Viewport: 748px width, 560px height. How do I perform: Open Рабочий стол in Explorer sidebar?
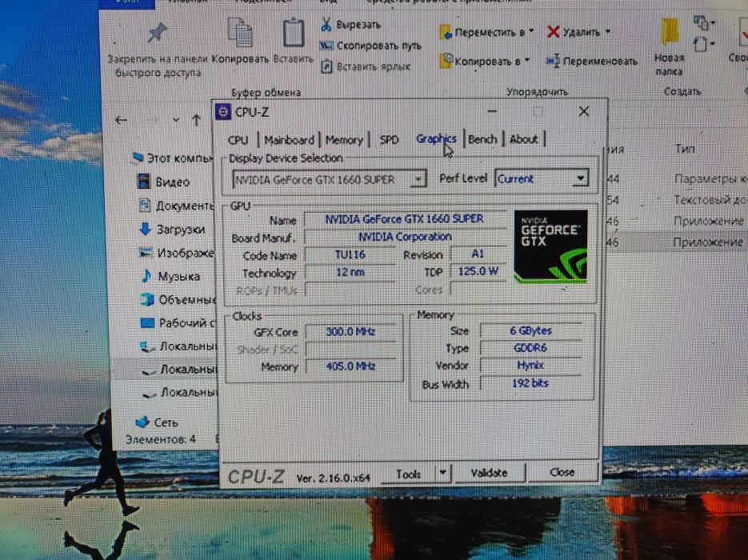click(x=178, y=323)
